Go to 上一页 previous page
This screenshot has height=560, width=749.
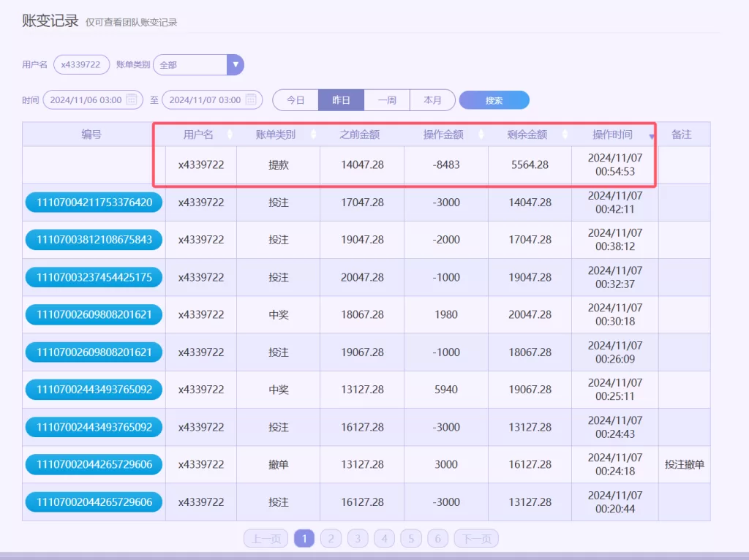(x=266, y=539)
